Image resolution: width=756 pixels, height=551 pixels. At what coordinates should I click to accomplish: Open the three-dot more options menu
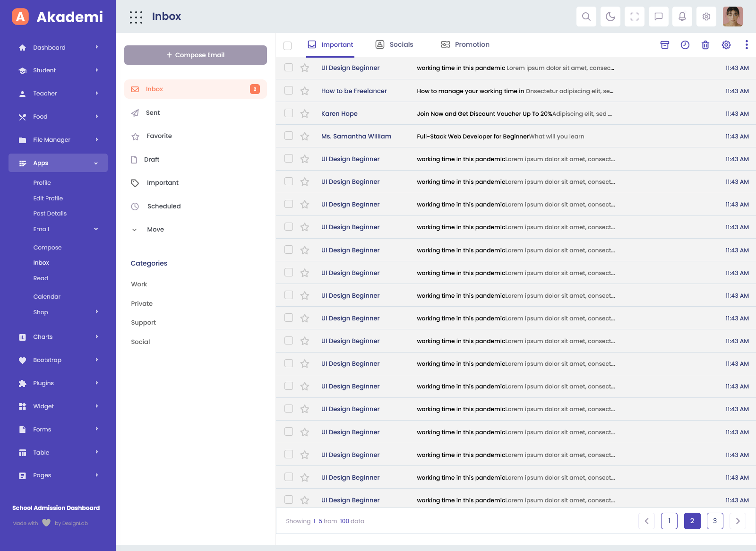[x=746, y=45]
